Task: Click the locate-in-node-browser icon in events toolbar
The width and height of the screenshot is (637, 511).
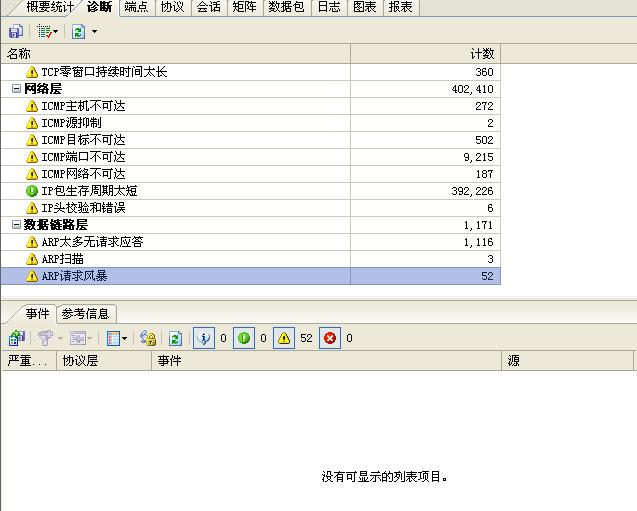Action: click(17, 338)
